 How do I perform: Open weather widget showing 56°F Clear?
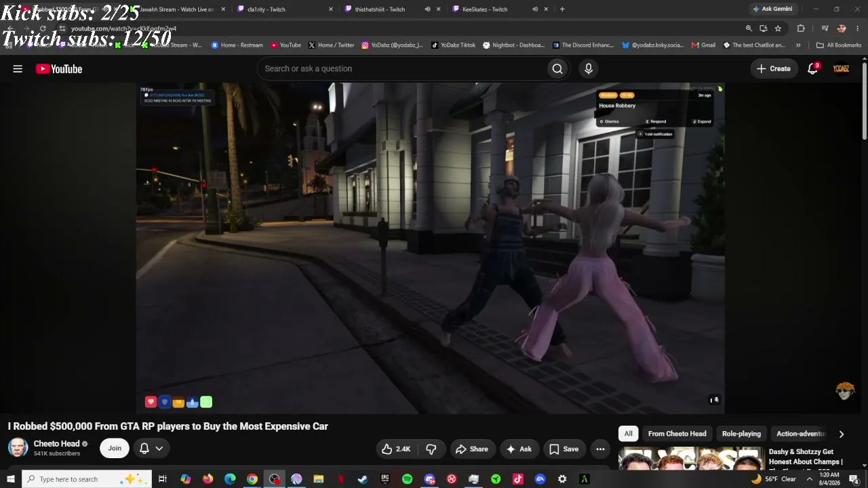[774, 479]
